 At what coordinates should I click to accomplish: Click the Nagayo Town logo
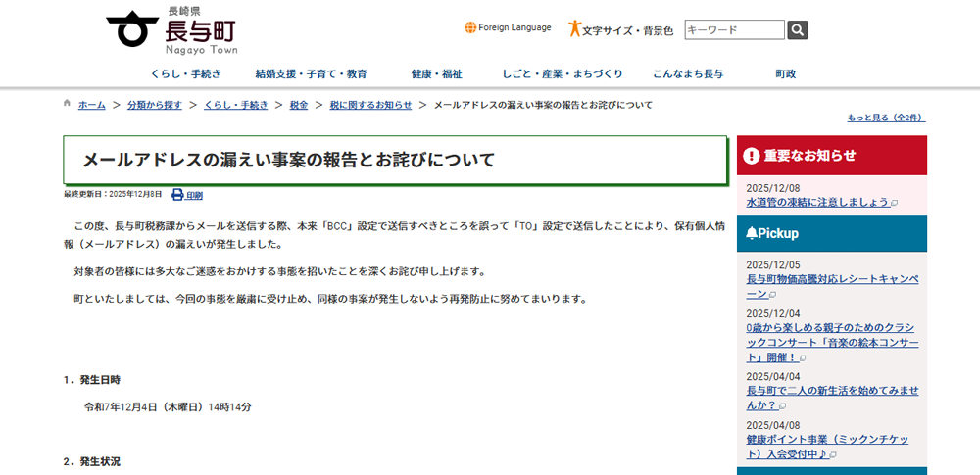172,30
